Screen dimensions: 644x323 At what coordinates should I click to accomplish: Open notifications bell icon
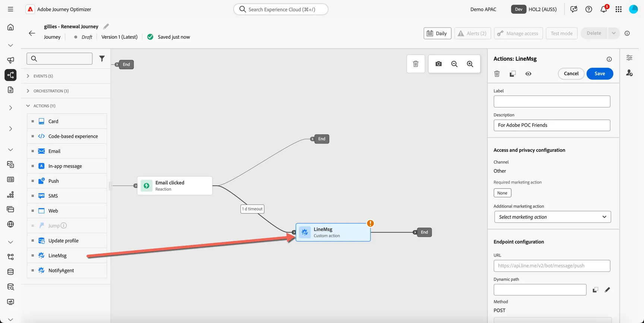click(x=604, y=9)
